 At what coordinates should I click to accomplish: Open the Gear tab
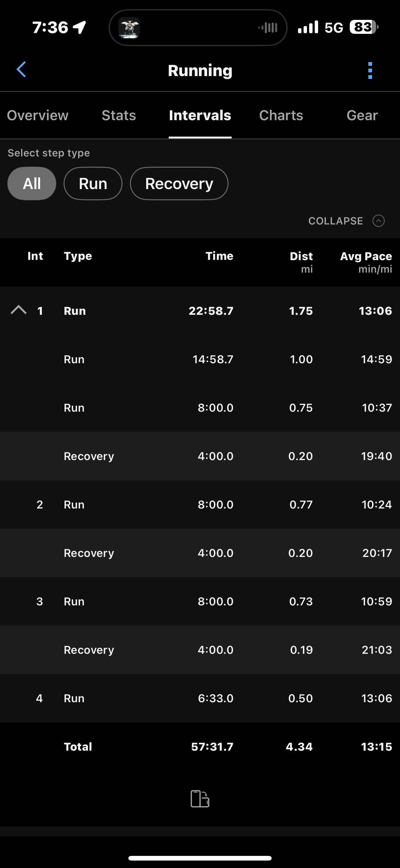click(362, 115)
